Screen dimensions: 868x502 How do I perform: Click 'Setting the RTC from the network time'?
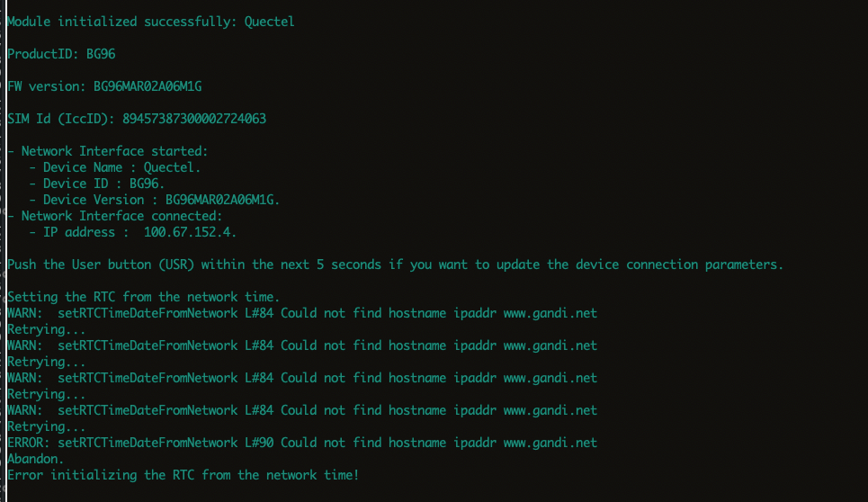pyautogui.click(x=144, y=297)
